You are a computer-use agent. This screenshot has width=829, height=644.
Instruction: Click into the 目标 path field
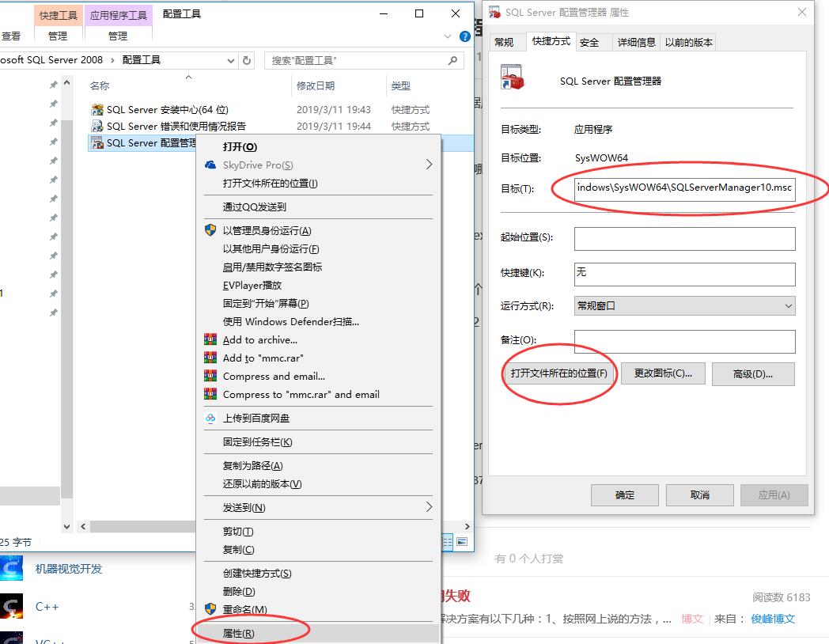tap(685, 188)
